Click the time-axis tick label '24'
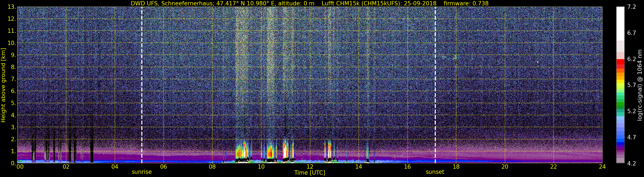Viewport: 644px width, 177px height. [x=602, y=167]
